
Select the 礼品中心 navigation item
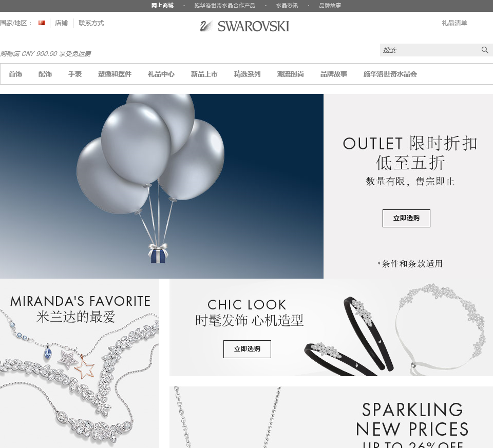coord(161,74)
